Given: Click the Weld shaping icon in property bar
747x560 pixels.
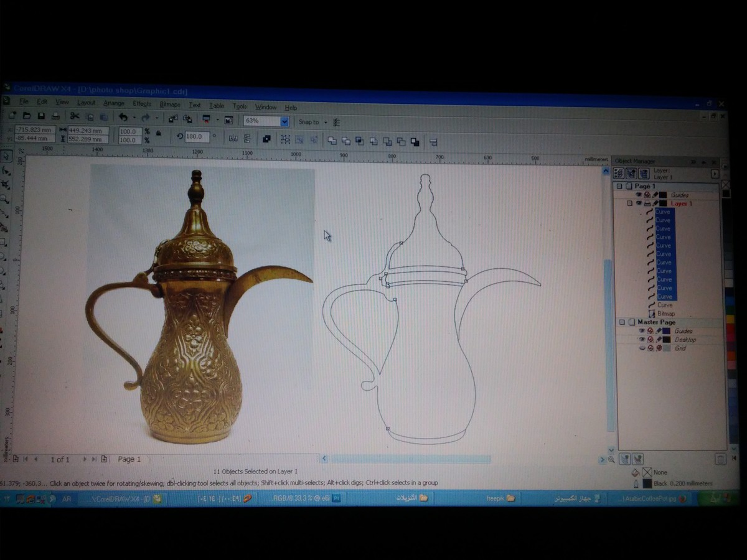Looking at the screenshot, I should 332,141.
